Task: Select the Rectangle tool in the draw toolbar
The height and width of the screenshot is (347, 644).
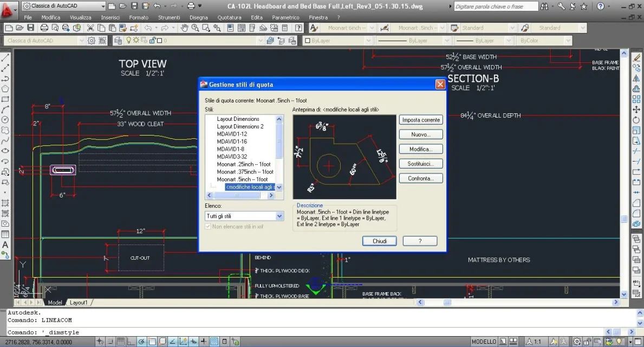Action: click(x=5, y=99)
